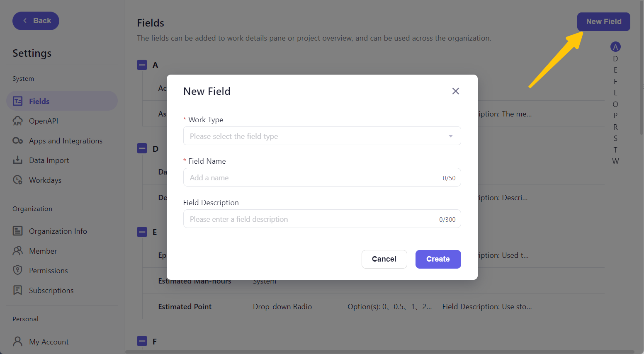Jump to letter S in index
This screenshot has width=644, height=354.
pyautogui.click(x=615, y=138)
